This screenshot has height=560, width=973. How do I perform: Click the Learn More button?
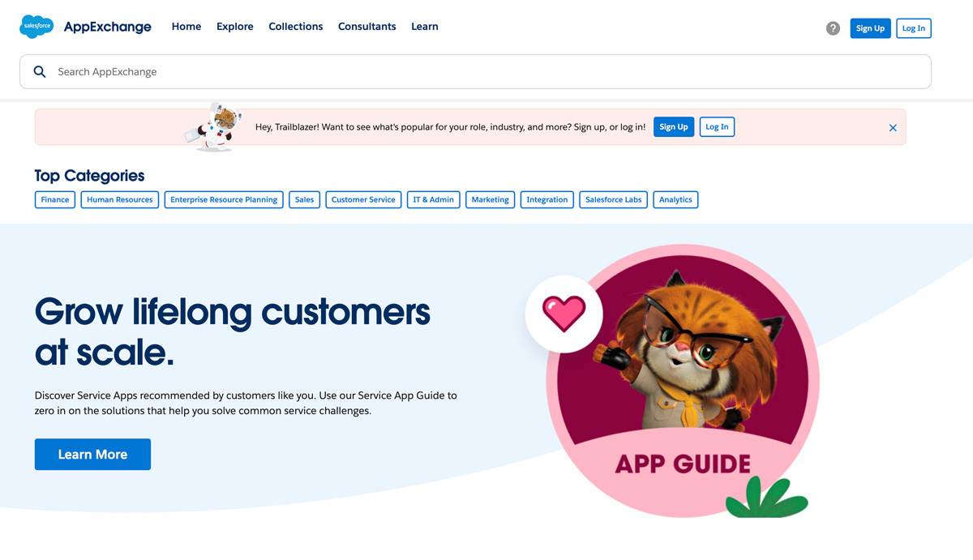[92, 455]
